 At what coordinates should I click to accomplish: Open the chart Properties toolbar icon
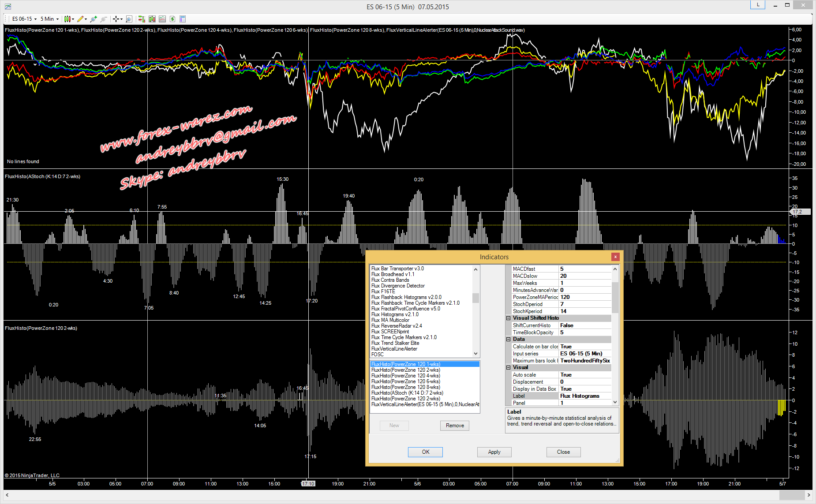pyautogui.click(x=183, y=19)
